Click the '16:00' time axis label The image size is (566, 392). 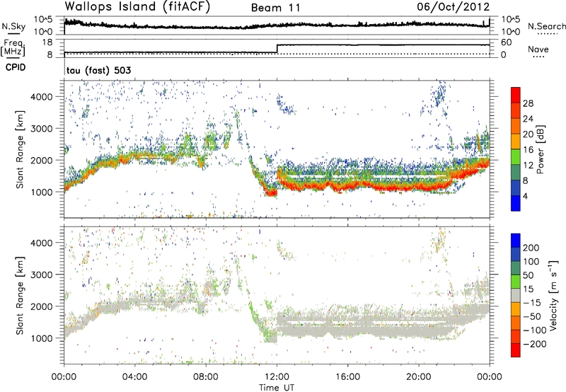pyautogui.click(x=347, y=377)
